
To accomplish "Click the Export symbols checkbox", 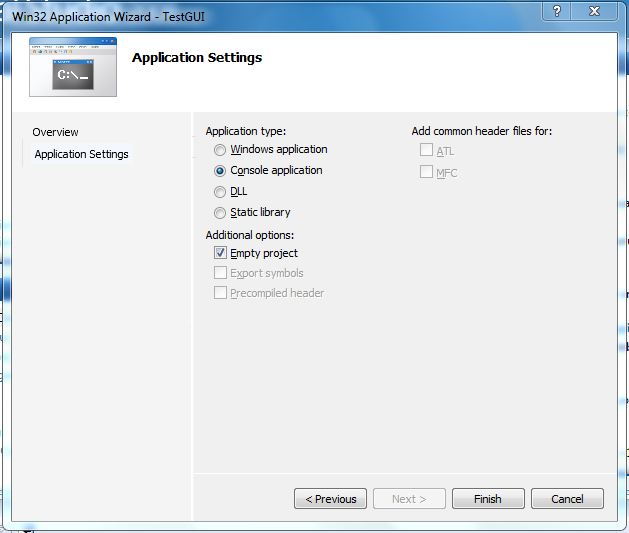I will pos(220,273).
